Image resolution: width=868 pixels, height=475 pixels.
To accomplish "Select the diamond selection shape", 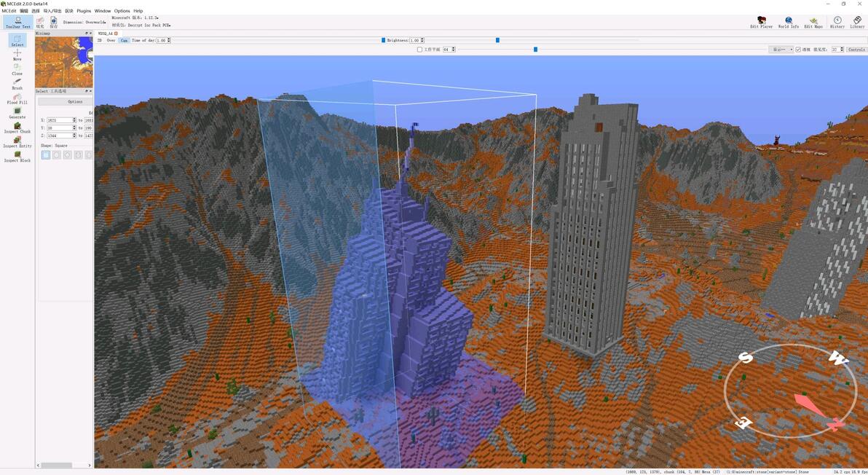I will pos(68,155).
